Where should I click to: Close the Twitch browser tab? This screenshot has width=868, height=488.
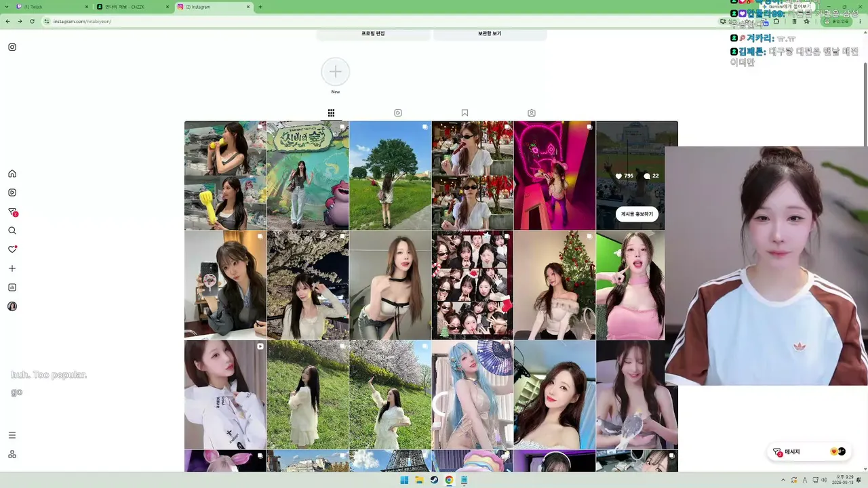click(x=87, y=7)
